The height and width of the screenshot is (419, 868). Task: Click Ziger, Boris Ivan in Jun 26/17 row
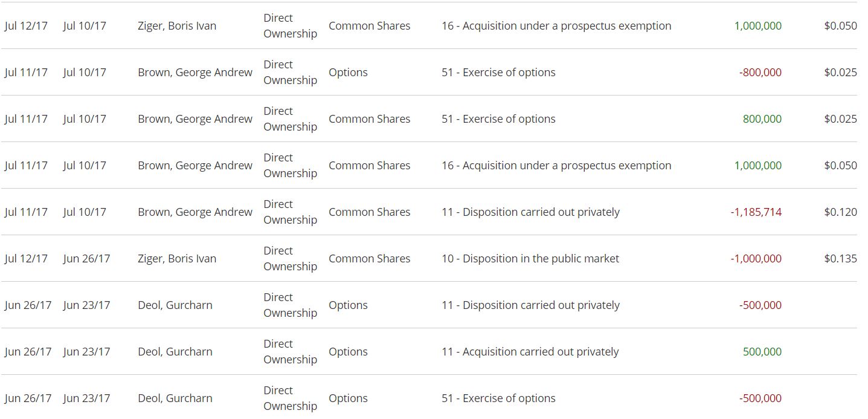177,259
